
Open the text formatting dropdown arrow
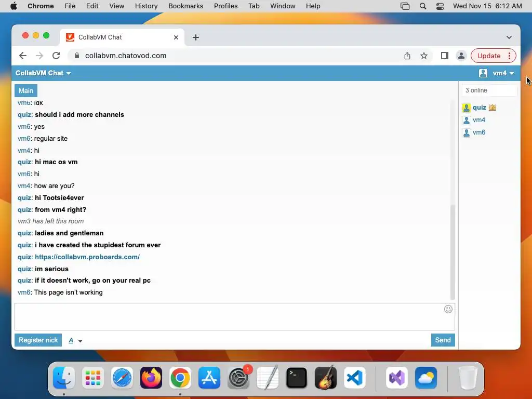[x=81, y=341]
